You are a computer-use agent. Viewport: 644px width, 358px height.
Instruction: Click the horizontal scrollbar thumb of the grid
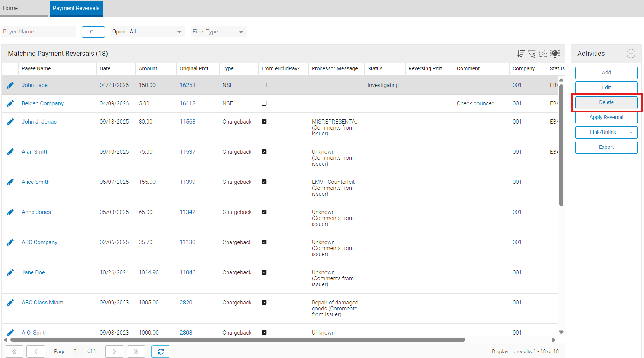238,339
